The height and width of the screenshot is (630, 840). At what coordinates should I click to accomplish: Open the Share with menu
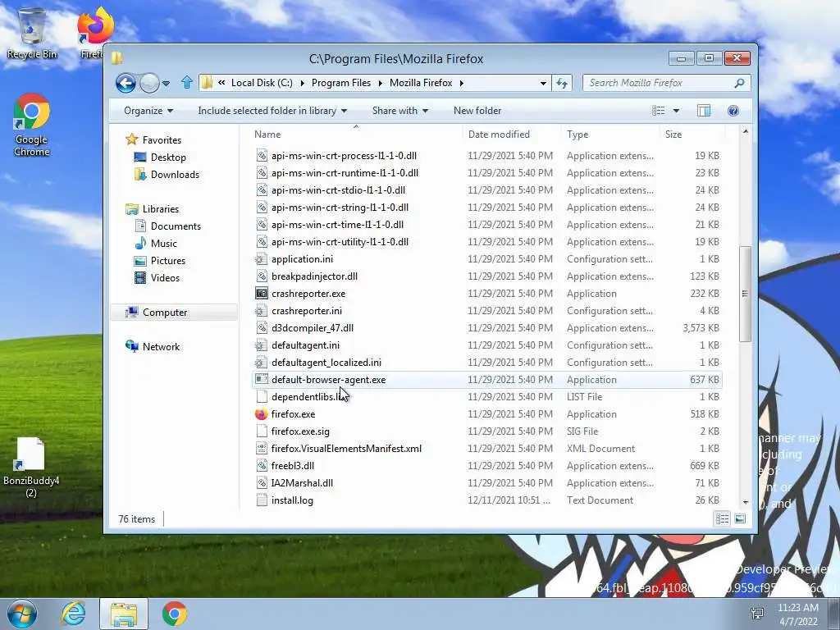coord(400,111)
